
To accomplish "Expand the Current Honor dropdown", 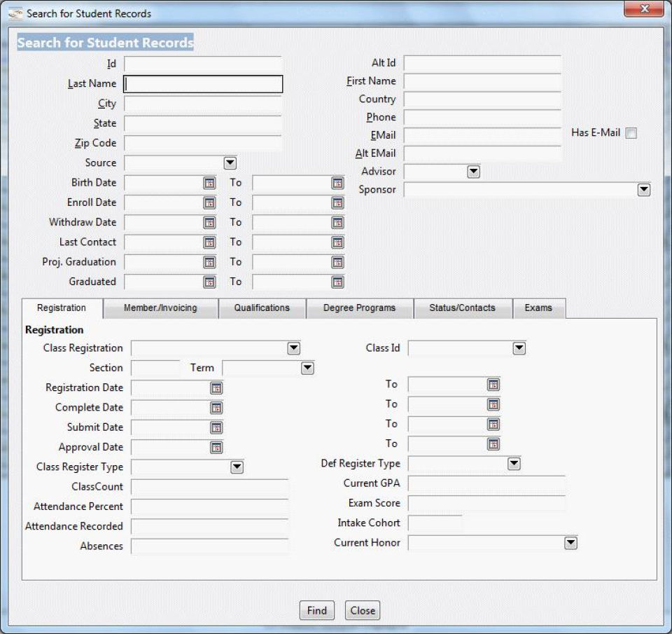I will 570,543.
